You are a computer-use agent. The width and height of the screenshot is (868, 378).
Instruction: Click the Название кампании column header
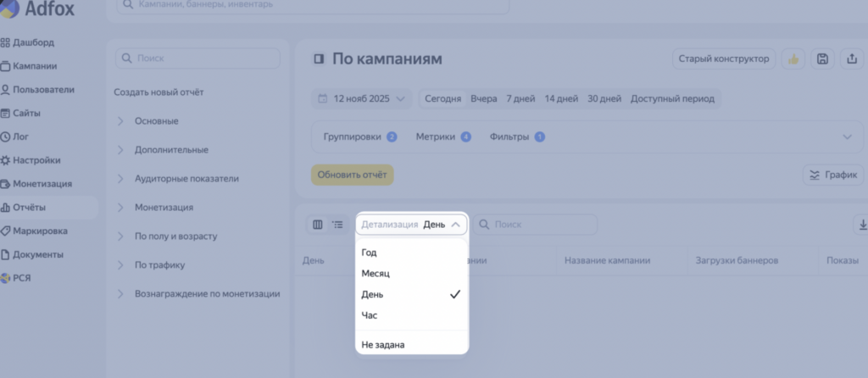(x=607, y=260)
